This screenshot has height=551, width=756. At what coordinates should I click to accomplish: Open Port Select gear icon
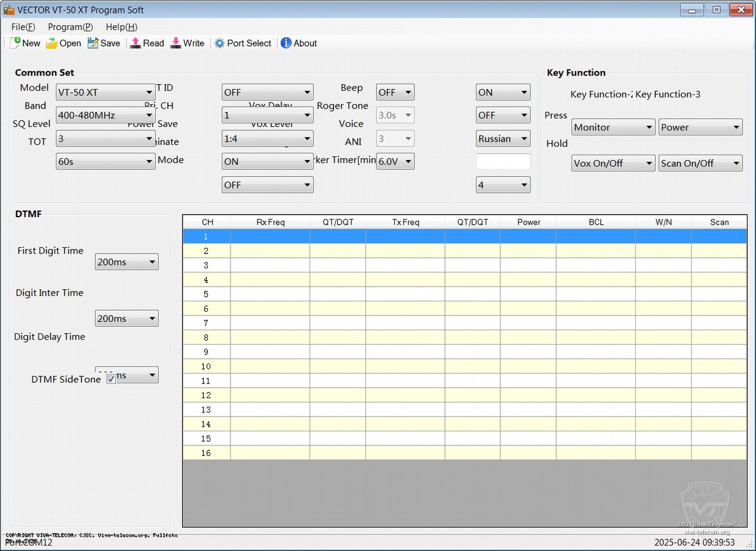point(220,43)
